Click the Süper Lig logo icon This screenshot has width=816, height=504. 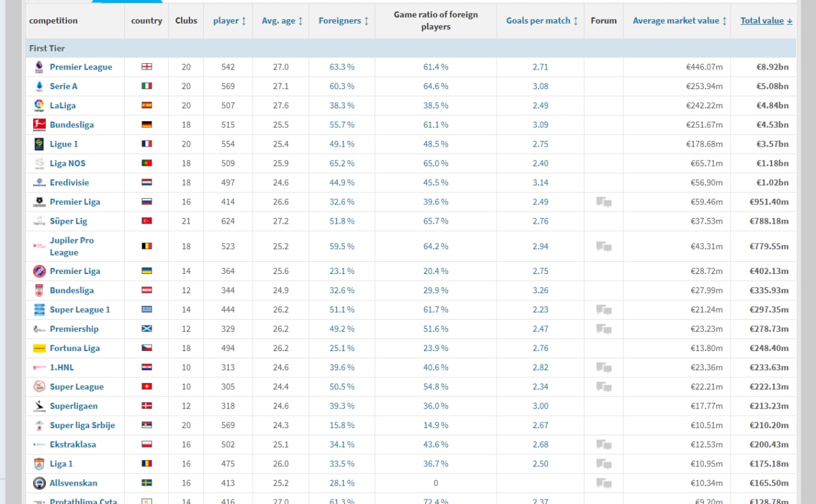point(40,221)
